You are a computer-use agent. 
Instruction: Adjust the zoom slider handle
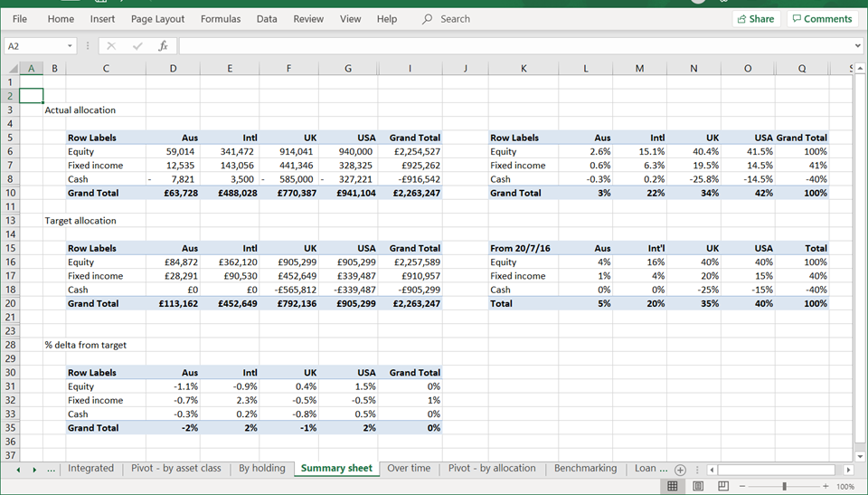[784, 486]
